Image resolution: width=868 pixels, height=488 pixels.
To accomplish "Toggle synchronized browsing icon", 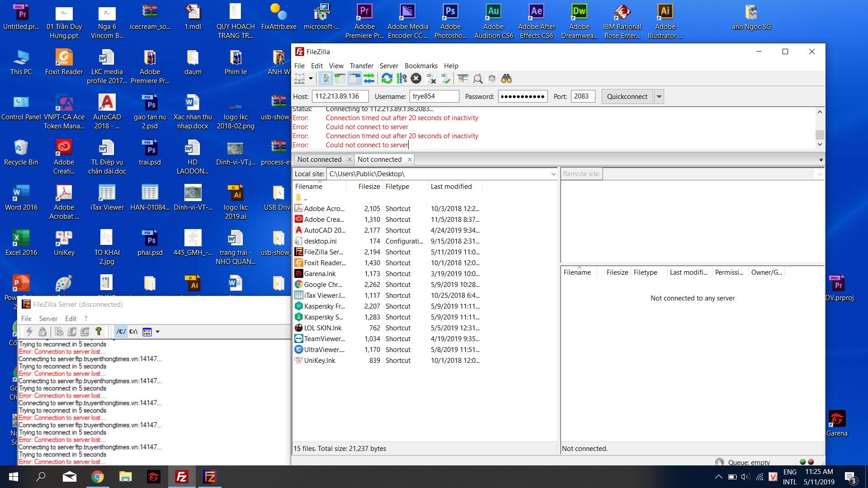I will [492, 79].
